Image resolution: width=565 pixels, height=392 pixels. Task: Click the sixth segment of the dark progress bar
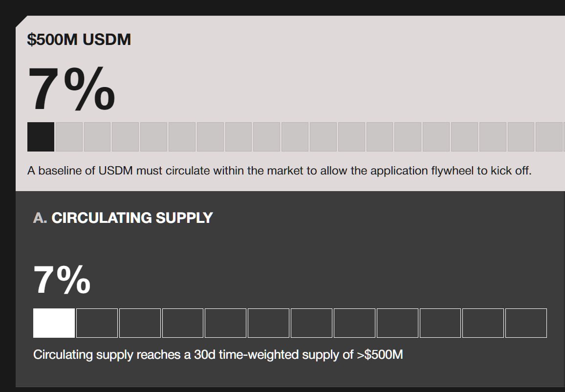(268, 323)
